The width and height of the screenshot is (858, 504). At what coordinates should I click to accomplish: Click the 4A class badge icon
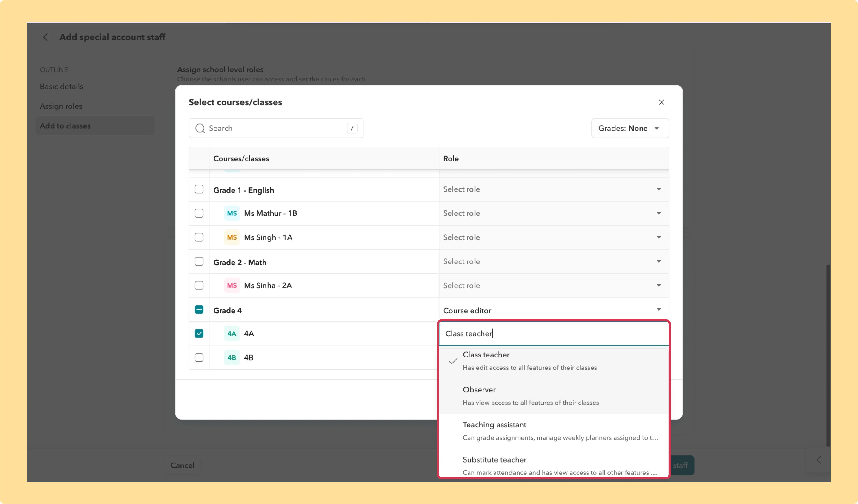(x=232, y=333)
